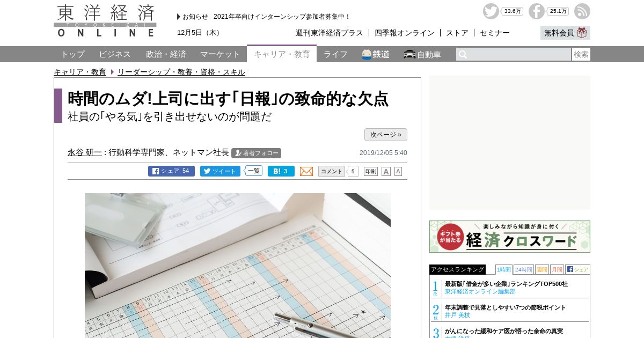
Task: Follow the author via 著者フォロー
Action: tap(256, 153)
